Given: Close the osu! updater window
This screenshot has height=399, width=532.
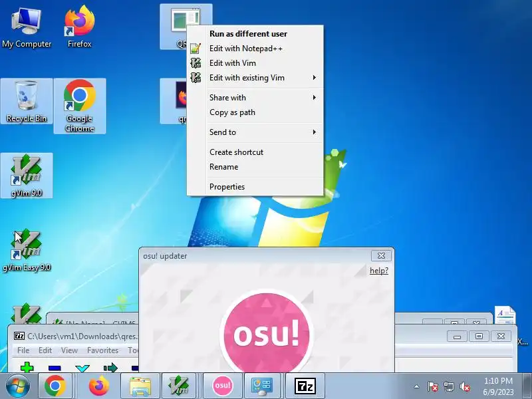Looking at the screenshot, I should [x=381, y=255].
